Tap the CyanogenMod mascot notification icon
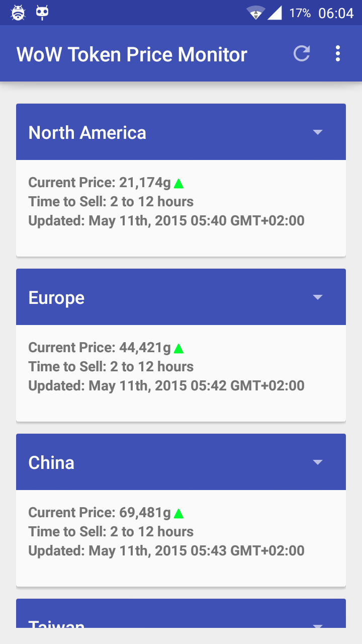Viewport: 362px width, 644px height. pos(42,13)
